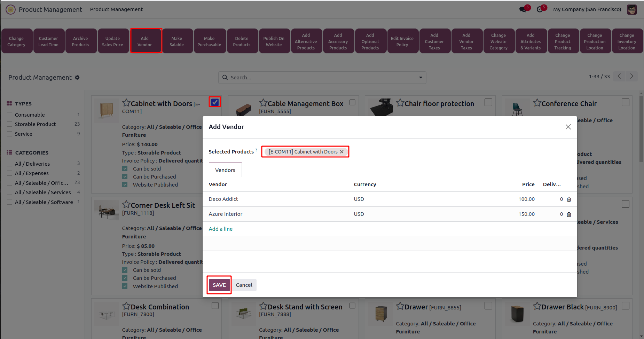Edit the Azure Interior price 150.00

click(526, 214)
